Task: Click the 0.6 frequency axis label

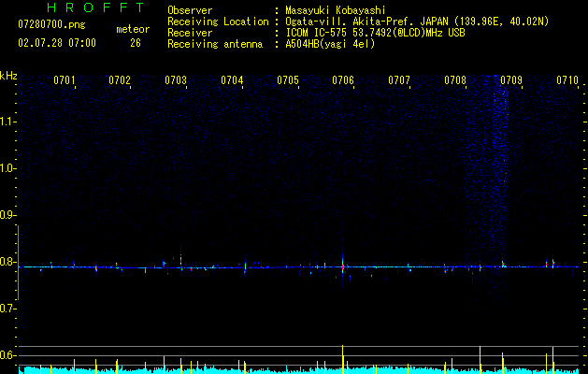Action: [7, 355]
